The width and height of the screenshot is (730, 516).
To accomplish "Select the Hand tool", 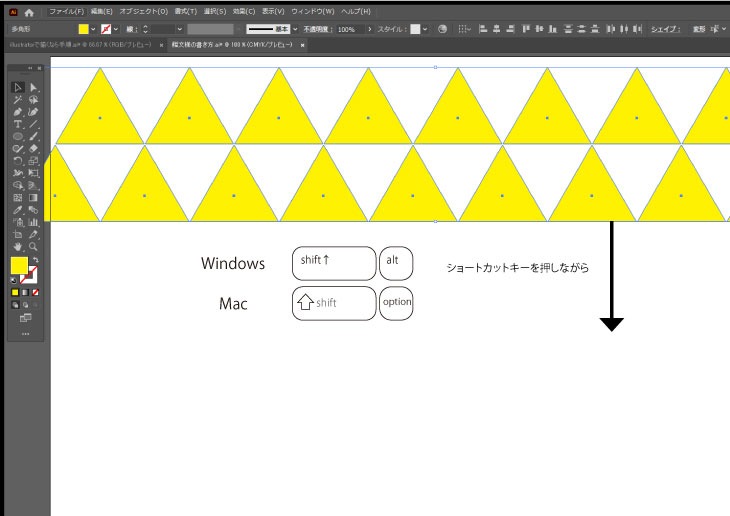I will tap(18, 245).
